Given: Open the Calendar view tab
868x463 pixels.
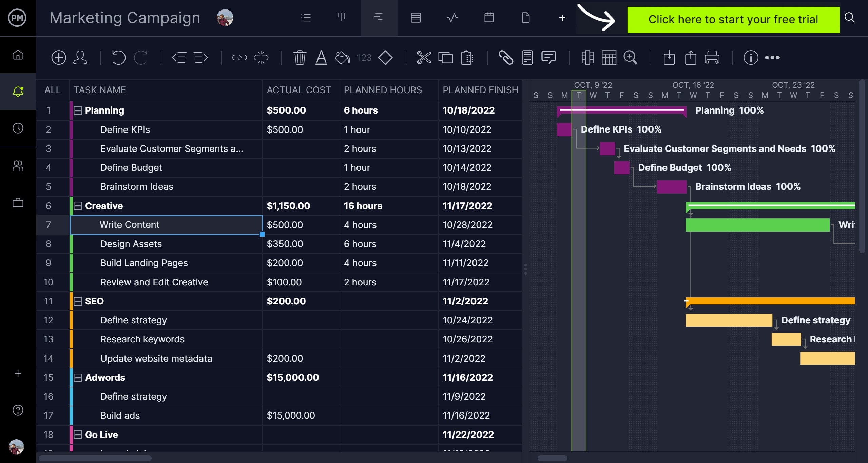Looking at the screenshot, I should click(488, 17).
